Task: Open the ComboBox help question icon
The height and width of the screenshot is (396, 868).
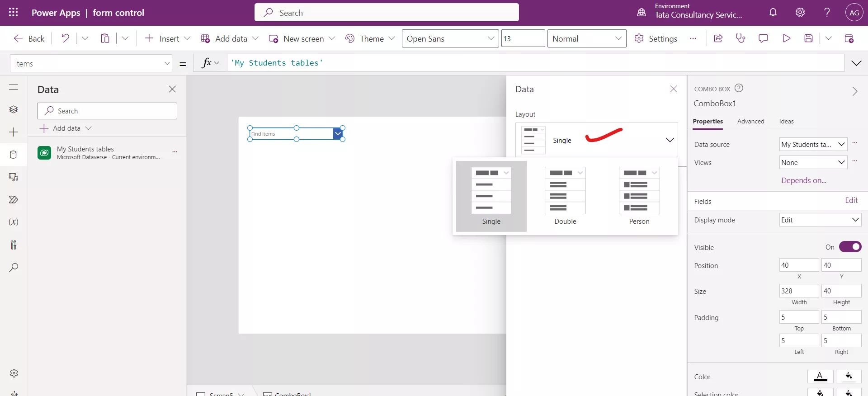Action: 739,88
